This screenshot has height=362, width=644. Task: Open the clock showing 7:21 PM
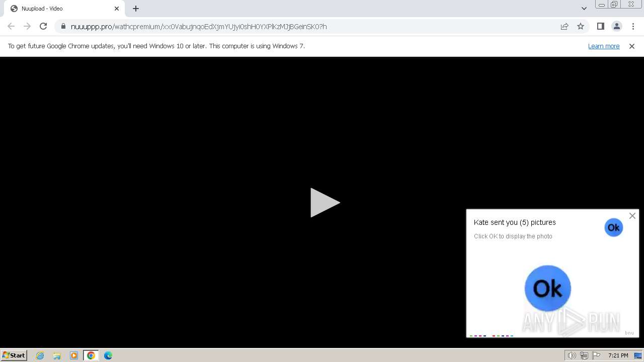618,355
